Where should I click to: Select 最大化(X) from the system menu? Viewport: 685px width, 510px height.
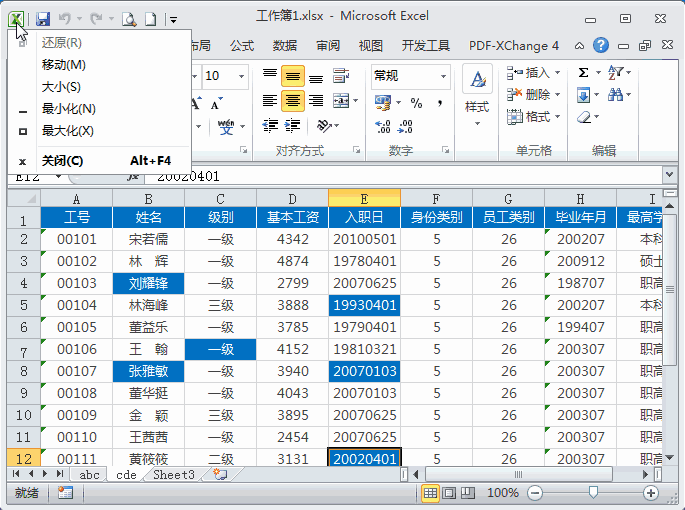[67, 130]
